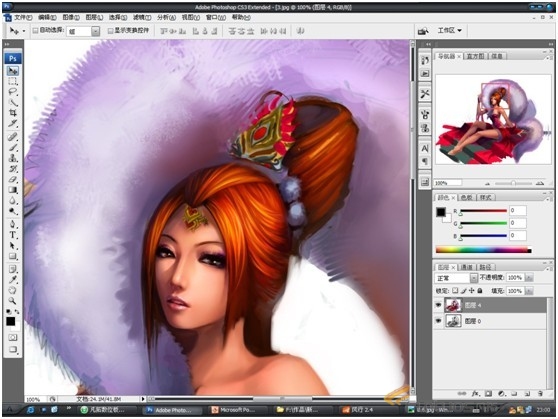Select the Eyedropper tool
The height and width of the screenshot is (419, 558).
tap(13, 279)
